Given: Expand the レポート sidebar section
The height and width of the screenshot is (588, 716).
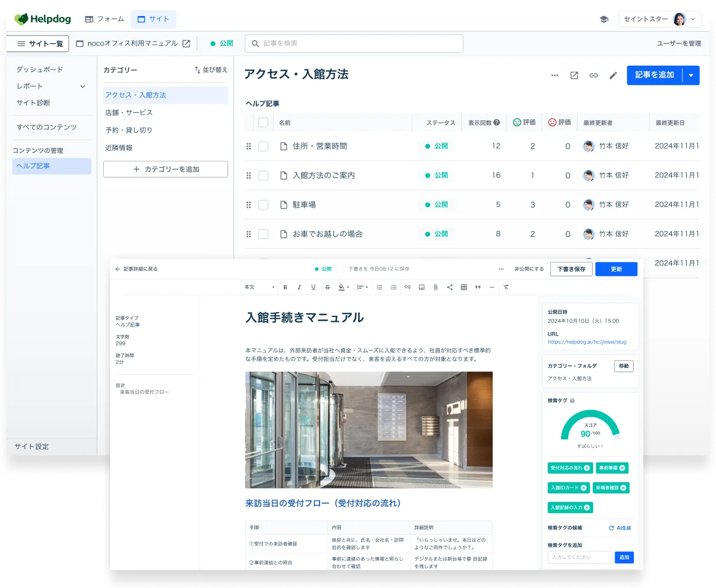Looking at the screenshot, I should (82, 87).
